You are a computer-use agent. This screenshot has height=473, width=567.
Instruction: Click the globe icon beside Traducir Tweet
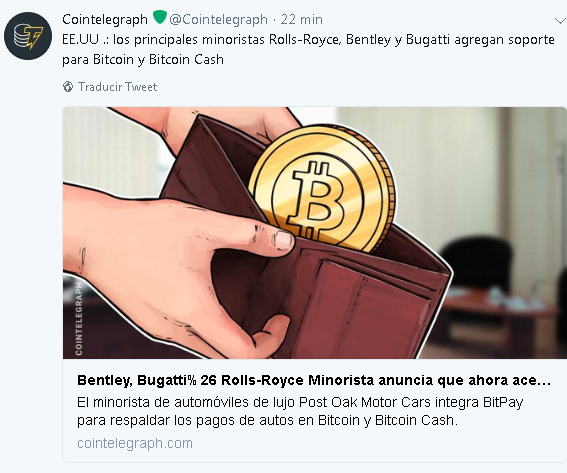68,87
